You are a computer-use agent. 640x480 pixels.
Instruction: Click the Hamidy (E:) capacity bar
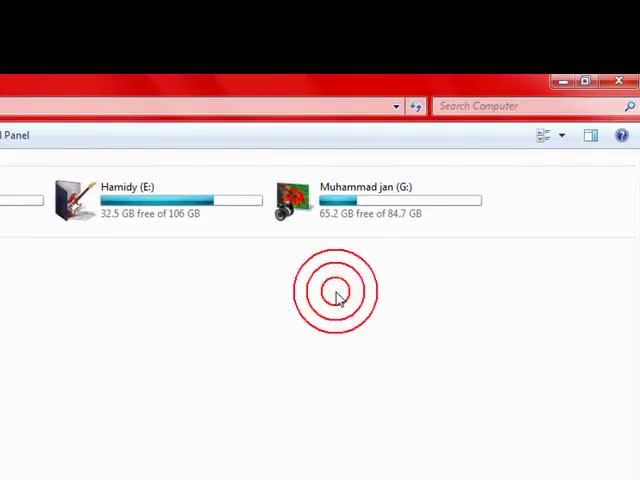181,200
